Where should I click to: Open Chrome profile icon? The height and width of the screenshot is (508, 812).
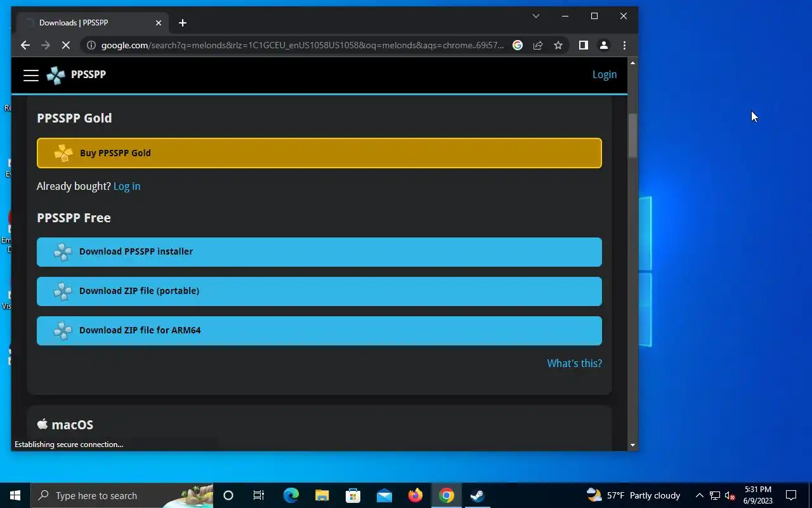[x=604, y=45]
